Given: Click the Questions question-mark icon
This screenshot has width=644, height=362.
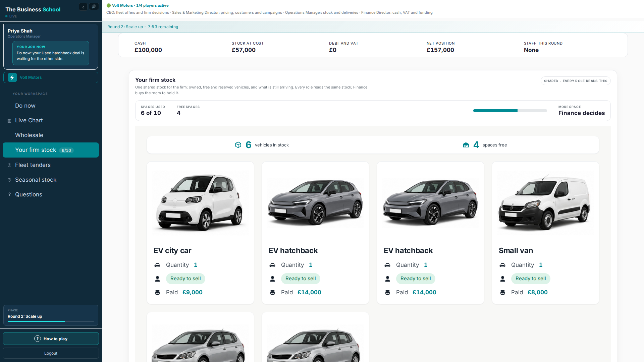Looking at the screenshot, I should pos(9,194).
